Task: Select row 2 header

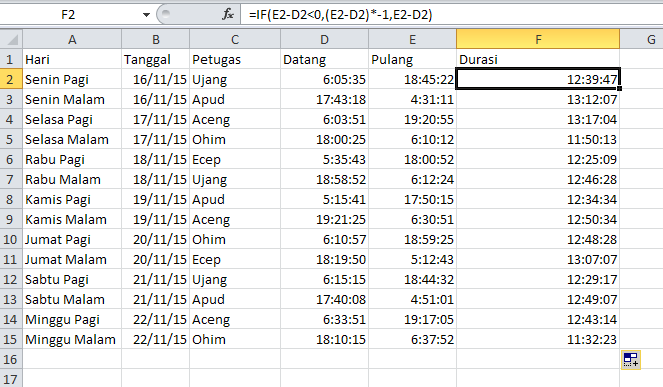Action: point(11,80)
